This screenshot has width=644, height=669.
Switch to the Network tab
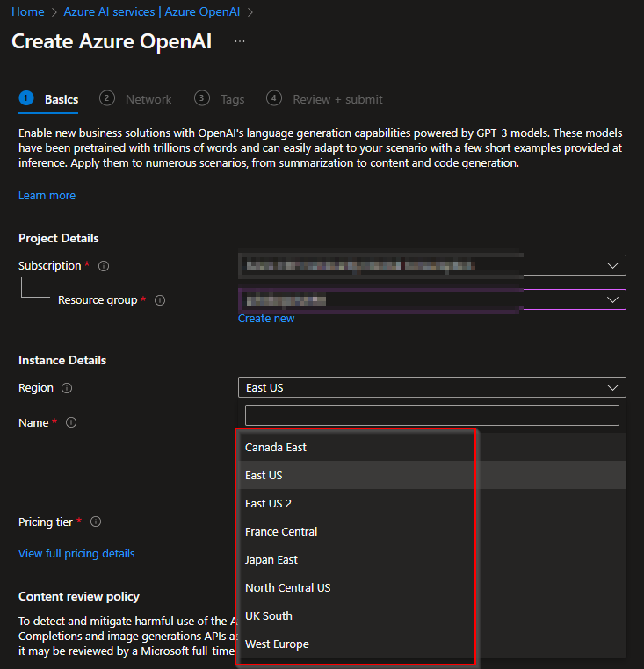[x=135, y=99]
